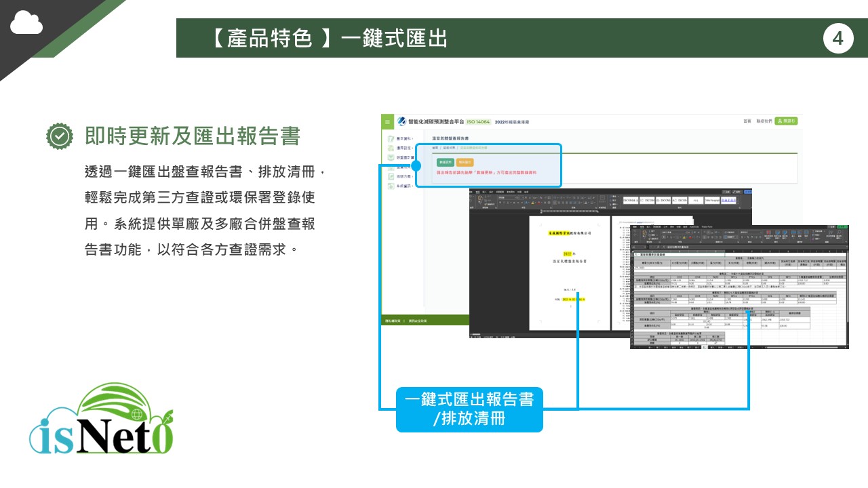Open the green hamburger menu on the platform

point(388,122)
